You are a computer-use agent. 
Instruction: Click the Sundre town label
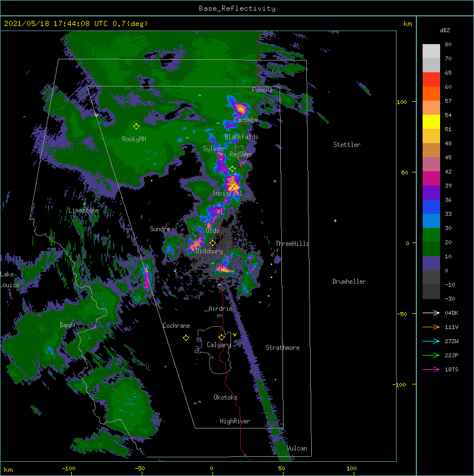coord(160,229)
